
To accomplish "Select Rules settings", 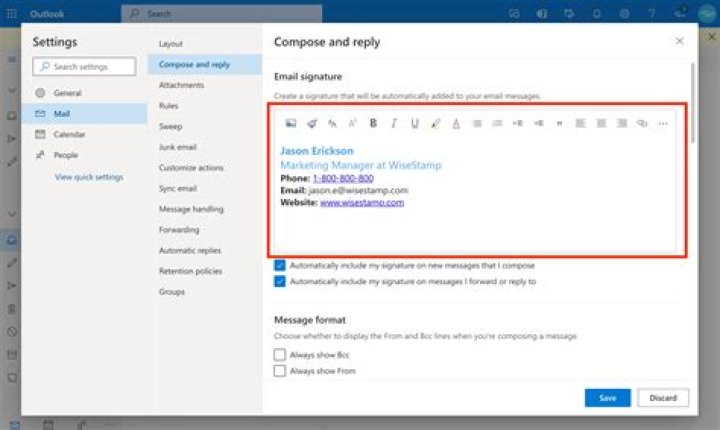I will click(x=205, y=106).
